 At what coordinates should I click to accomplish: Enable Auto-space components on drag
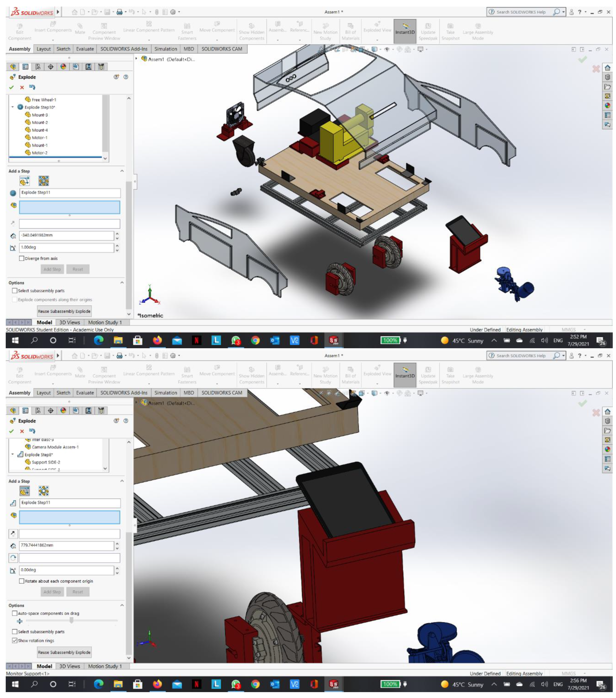pyautogui.click(x=15, y=613)
